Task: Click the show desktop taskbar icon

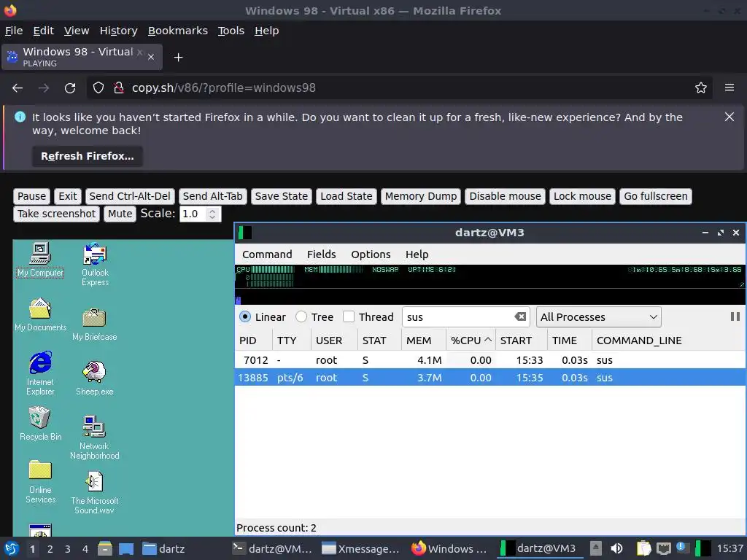Action: (x=126, y=548)
